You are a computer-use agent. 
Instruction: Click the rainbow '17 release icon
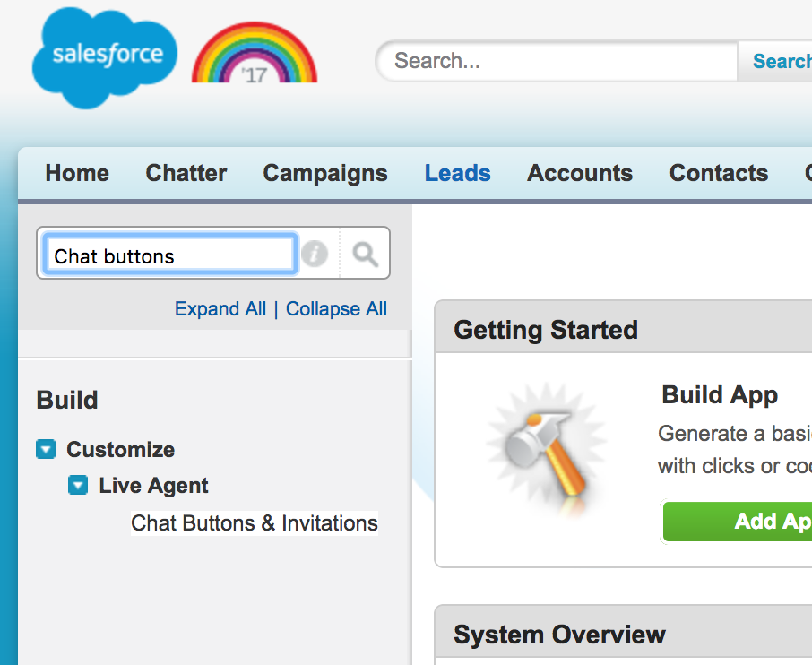(x=252, y=56)
